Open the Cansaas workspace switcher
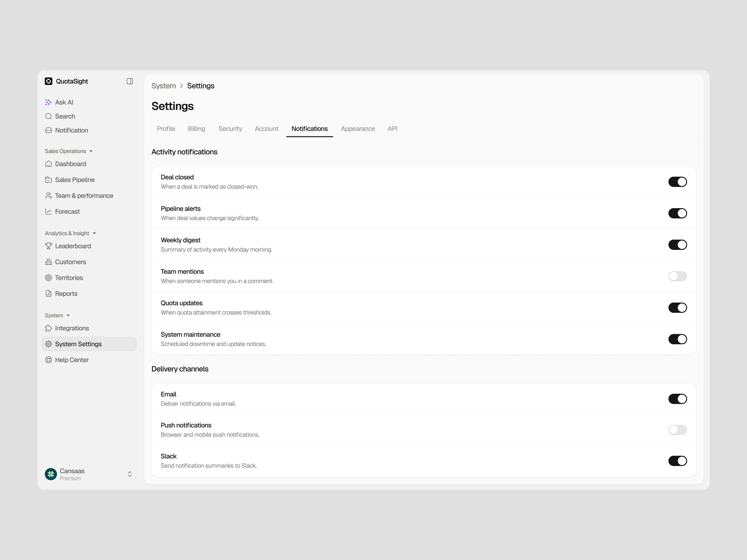The image size is (747, 560). (x=130, y=474)
